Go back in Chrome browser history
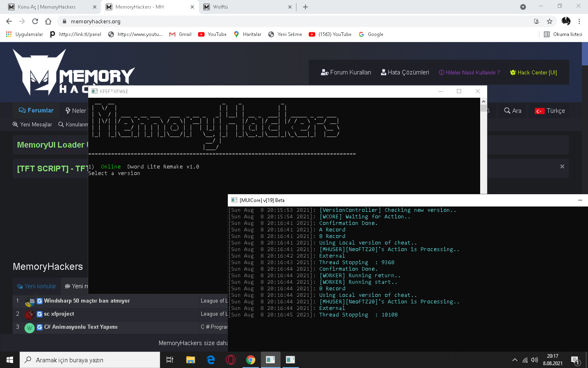Viewport: 588px width, 368px height. click(9, 21)
